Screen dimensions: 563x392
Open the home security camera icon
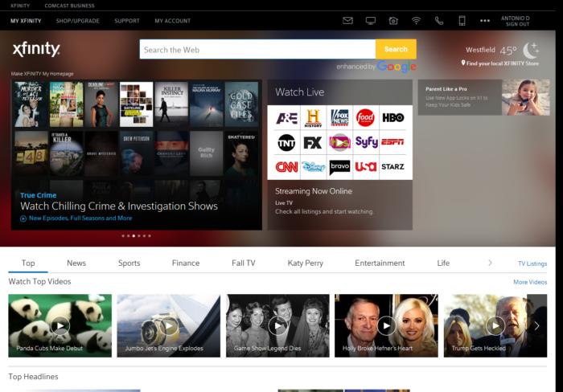tap(393, 21)
